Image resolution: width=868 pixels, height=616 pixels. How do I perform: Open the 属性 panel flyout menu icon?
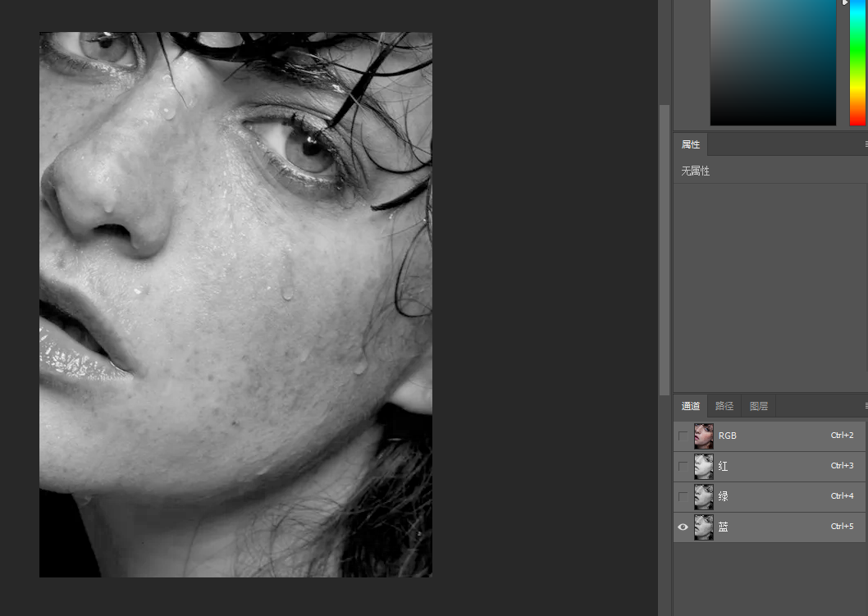pos(866,144)
